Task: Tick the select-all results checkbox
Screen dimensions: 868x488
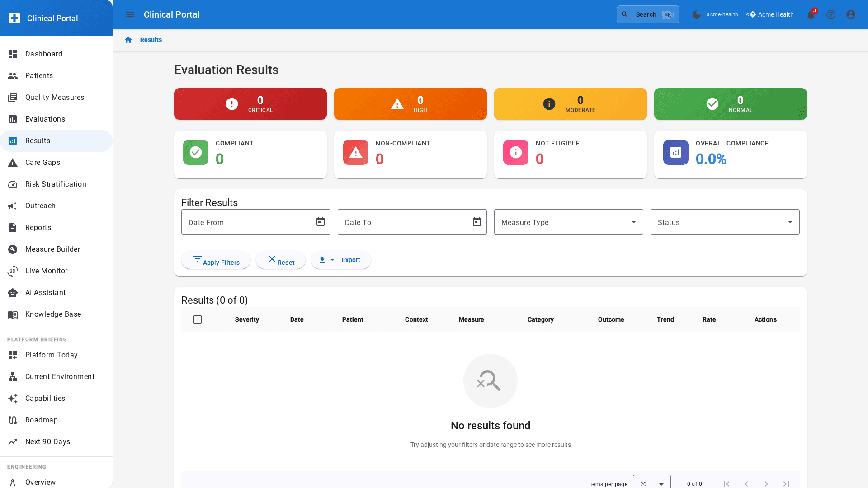Action: pyautogui.click(x=198, y=319)
